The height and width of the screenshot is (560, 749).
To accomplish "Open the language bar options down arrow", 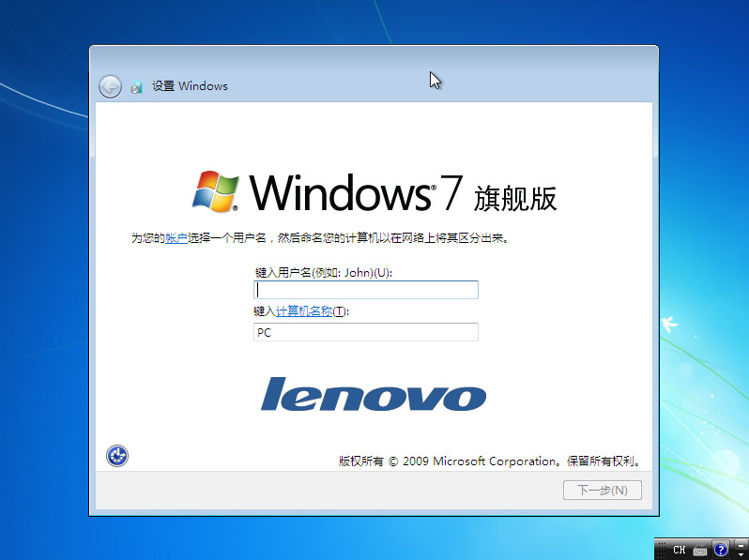I will click(741, 554).
